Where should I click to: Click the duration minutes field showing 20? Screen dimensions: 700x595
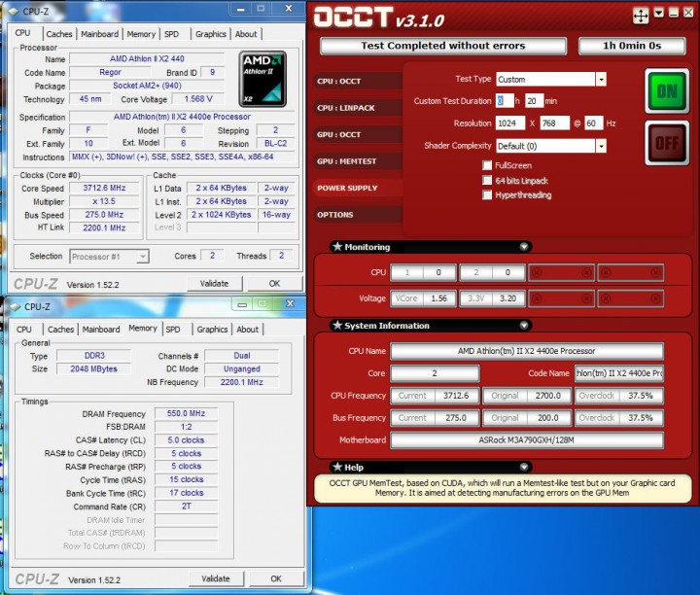coord(534,101)
